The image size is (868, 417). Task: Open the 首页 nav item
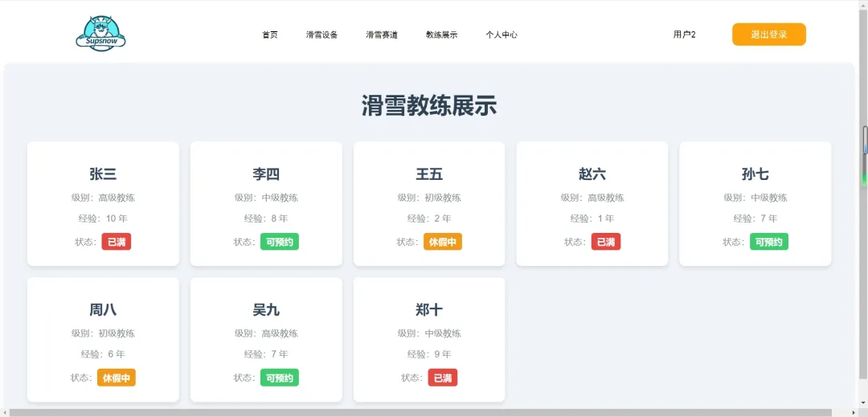pyautogui.click(x=269, y=35)
